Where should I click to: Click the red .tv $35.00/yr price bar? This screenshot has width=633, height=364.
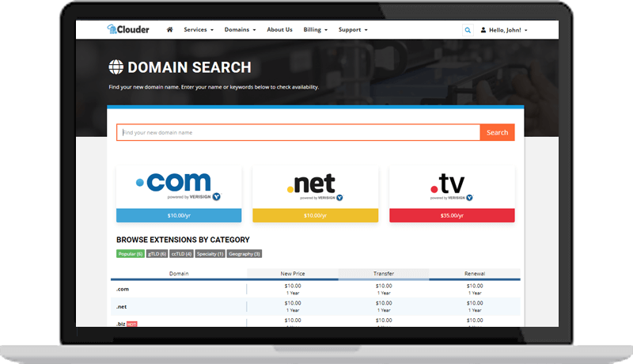pos(452,215)
